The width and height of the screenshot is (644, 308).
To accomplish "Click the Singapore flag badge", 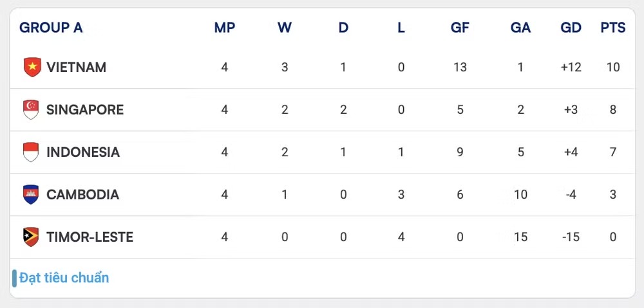I will [31, 109].
